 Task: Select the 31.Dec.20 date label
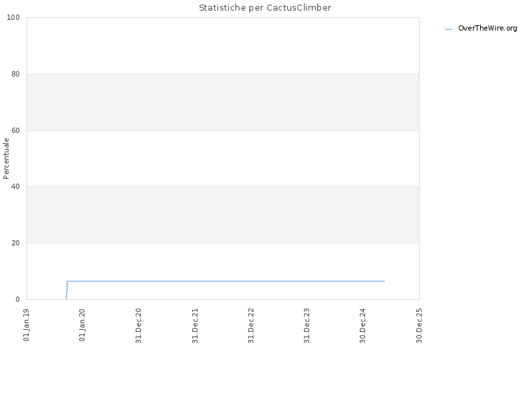138,326
